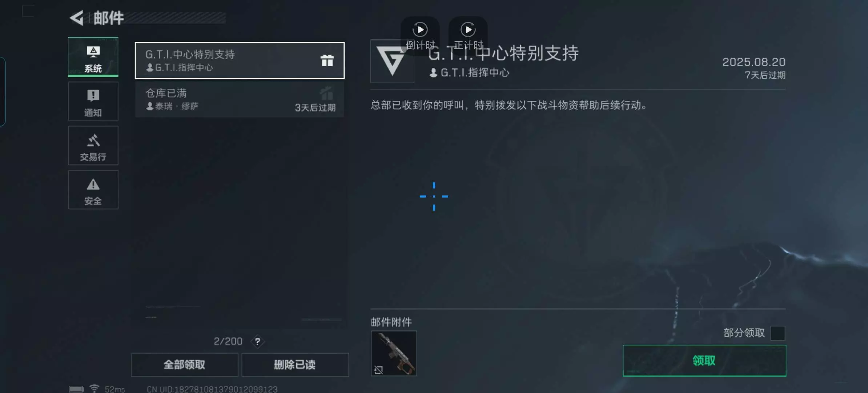
Task: Select the 安全 warning category
Action: tap(93, 190)
